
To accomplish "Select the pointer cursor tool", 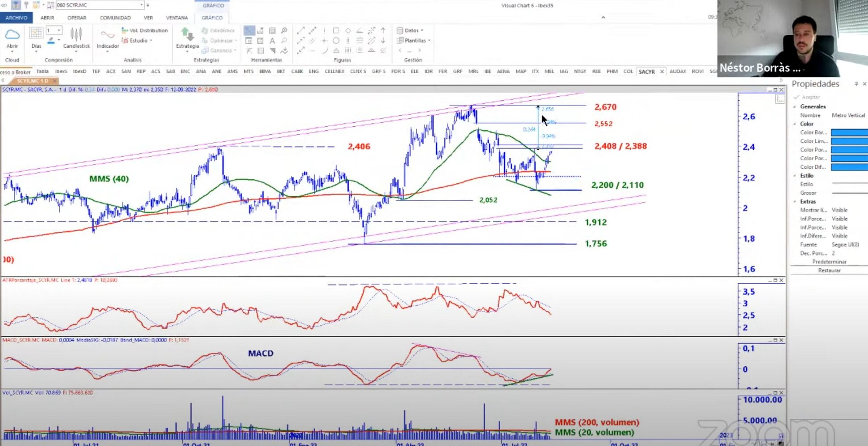I will (249, 31).
